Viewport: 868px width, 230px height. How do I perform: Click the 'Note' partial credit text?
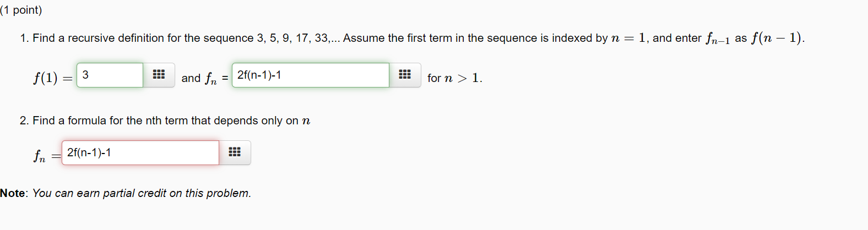(126, 193)
